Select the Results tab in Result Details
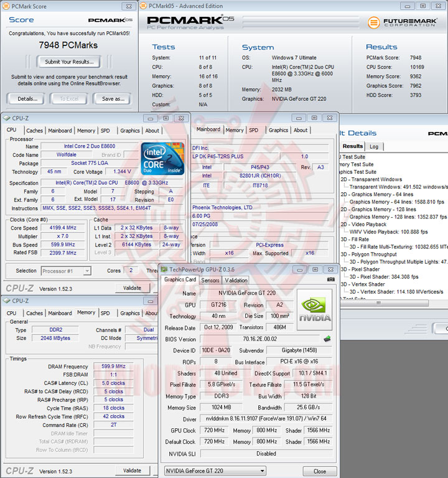This screenshot has height=478, width=448. click(353, 146)
